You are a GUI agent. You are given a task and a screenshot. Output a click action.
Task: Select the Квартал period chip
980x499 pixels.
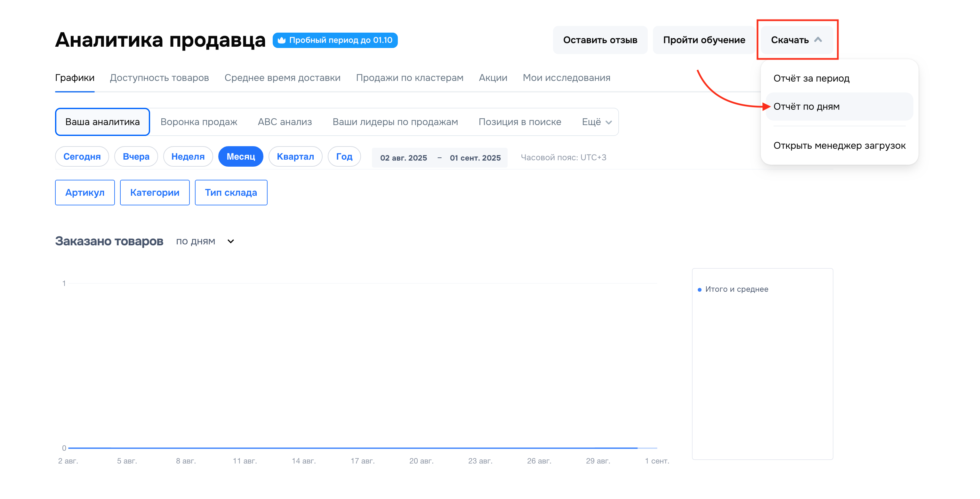coord(295,156)
